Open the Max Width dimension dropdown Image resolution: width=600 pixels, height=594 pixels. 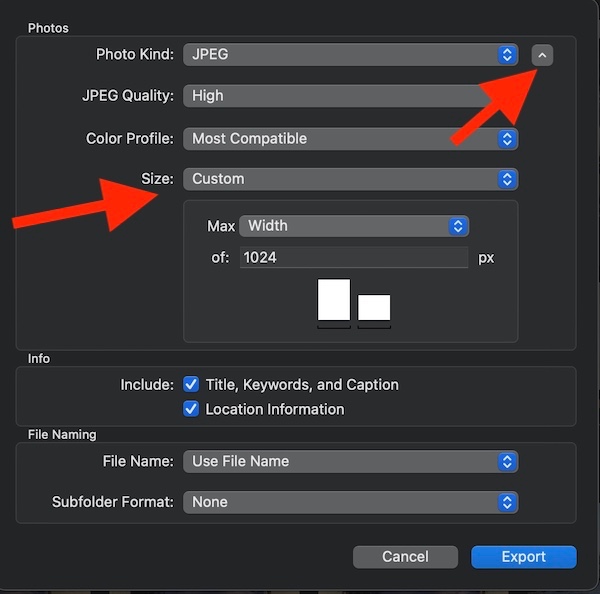[x=345, y=226]
